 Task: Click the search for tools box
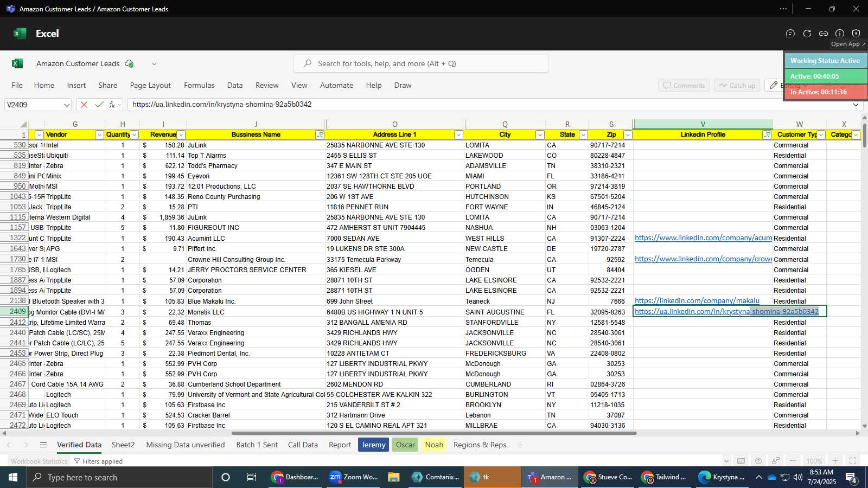(x=421, y=63)
